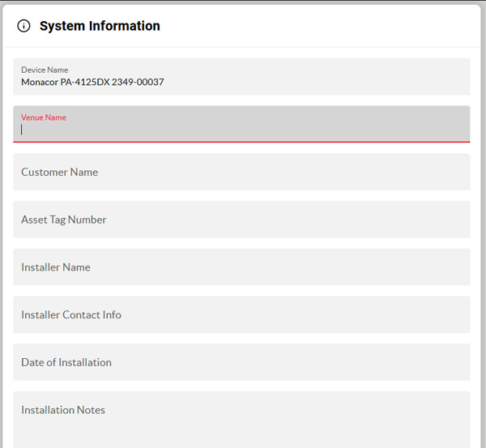Image resolution: width=486 pixels, height=448 pixels.
Task: Click inside the active Venue Name field
Action: click(243, 128)
